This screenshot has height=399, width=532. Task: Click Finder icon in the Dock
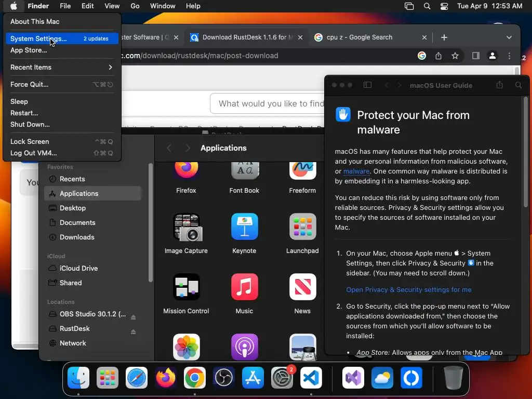tap(78, 378)
